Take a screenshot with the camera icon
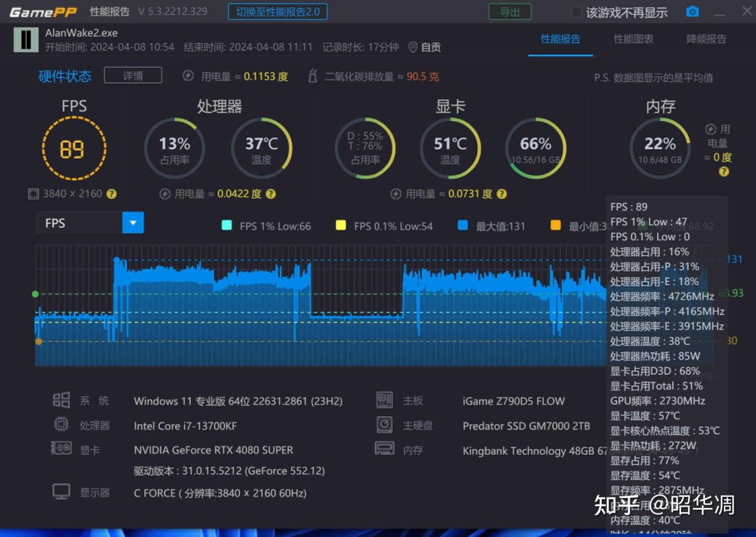The width and height of the screenshot is (756, 537). [692, 12]
